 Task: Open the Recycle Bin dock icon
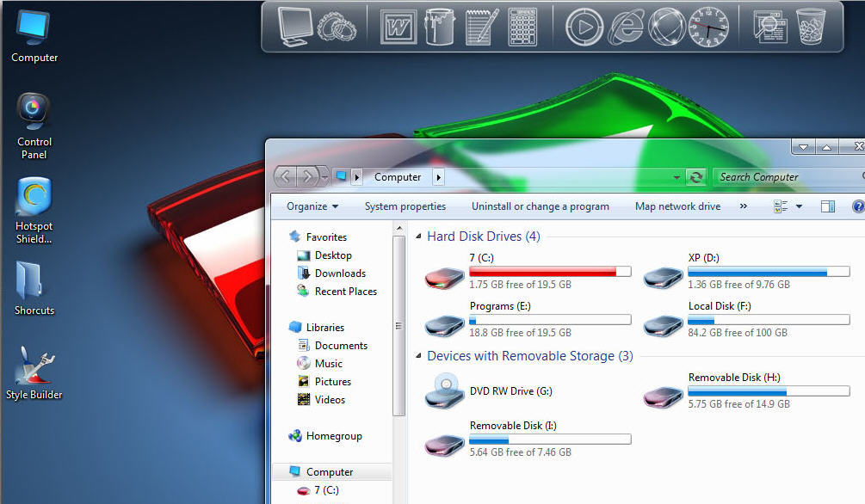click(810, 27)
